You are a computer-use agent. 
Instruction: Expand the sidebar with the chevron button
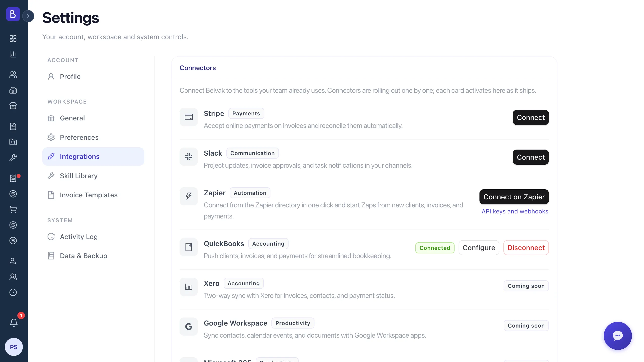tap(28, 16)
